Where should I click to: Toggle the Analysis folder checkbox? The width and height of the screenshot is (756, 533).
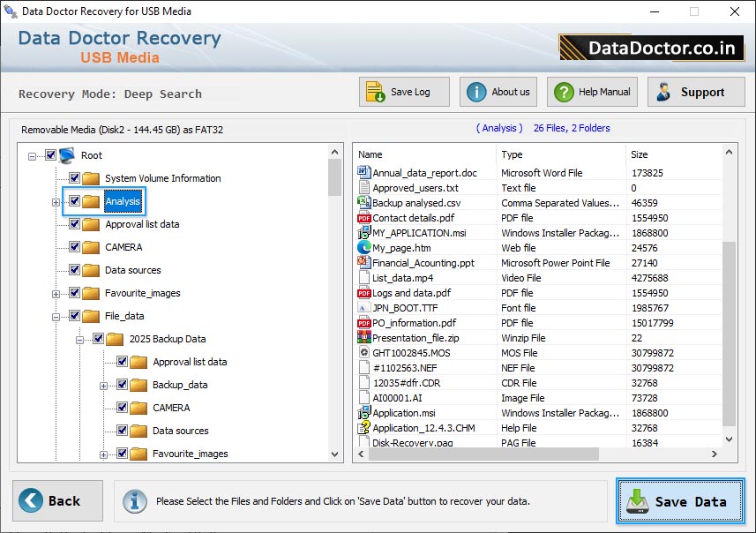coord(75,201)
